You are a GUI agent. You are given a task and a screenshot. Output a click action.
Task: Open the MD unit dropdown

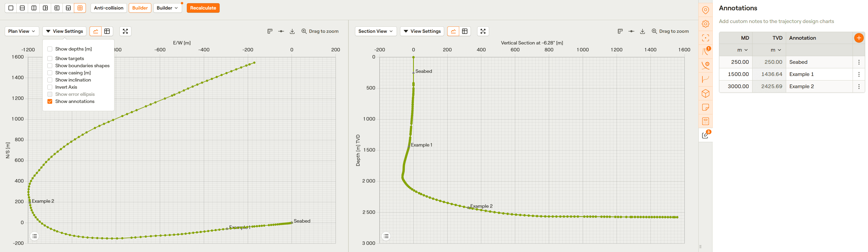[x=742, y=50]
